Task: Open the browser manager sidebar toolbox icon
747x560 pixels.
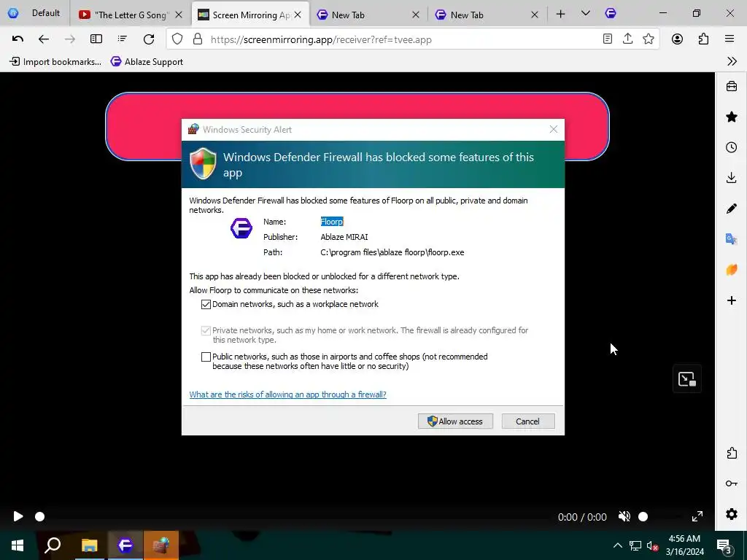Action: [731, 86]
